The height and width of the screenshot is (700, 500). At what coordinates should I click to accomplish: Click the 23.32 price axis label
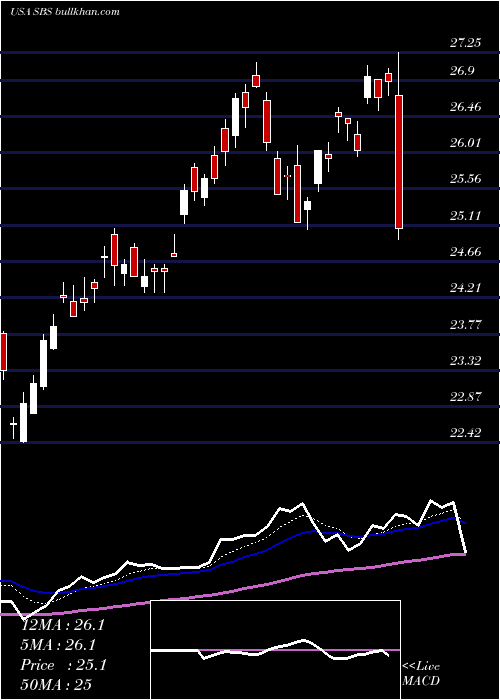(x=465, y=361)
